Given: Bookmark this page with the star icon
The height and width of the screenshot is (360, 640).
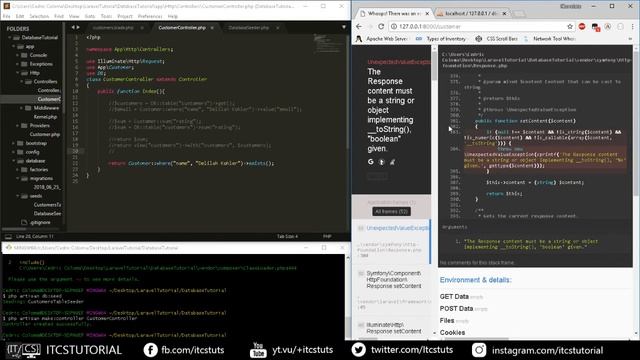Looking at the screenshot, I should coord(570,27).
